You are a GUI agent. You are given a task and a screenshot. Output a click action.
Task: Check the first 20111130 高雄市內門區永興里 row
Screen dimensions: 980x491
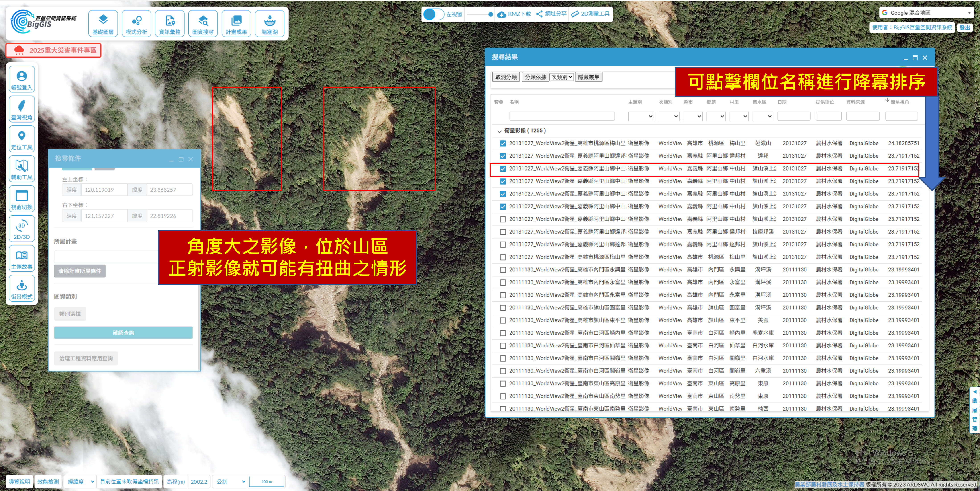click(x=502, y=270)
